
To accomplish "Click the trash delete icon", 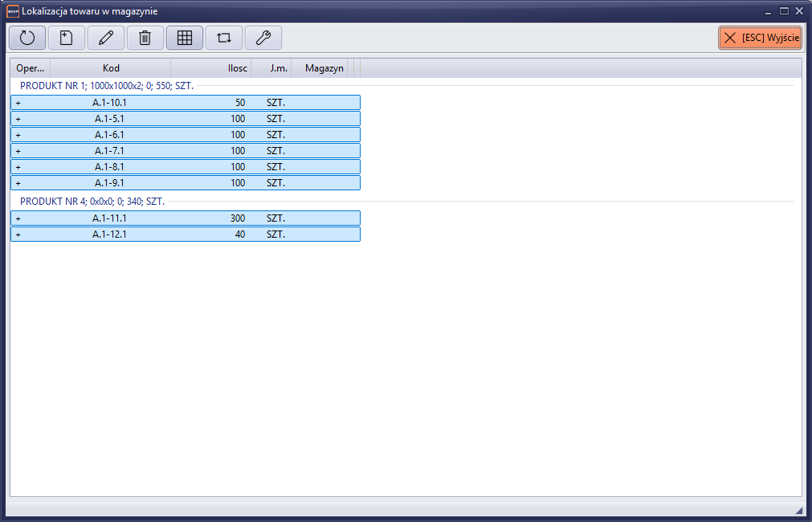I will tap(145, 38).
